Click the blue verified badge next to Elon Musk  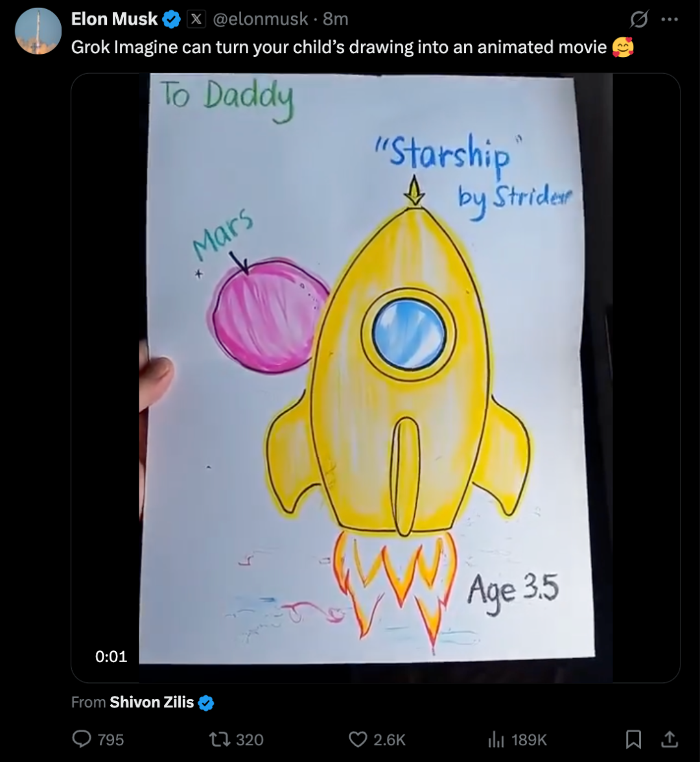[172, 20]
